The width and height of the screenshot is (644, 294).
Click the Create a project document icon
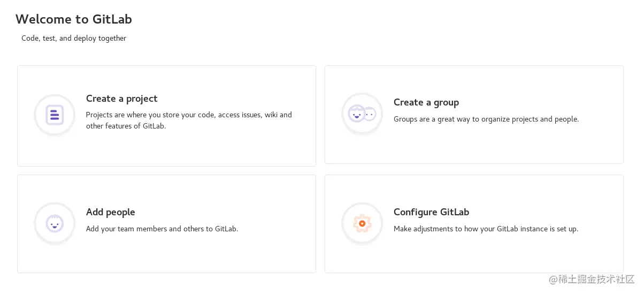tap(55, 115)
